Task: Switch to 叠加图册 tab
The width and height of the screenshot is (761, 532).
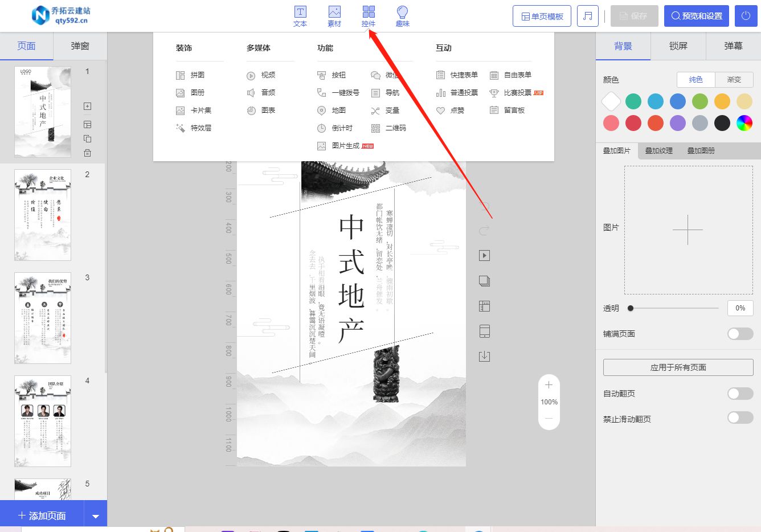Action: (x=701, y=151)
